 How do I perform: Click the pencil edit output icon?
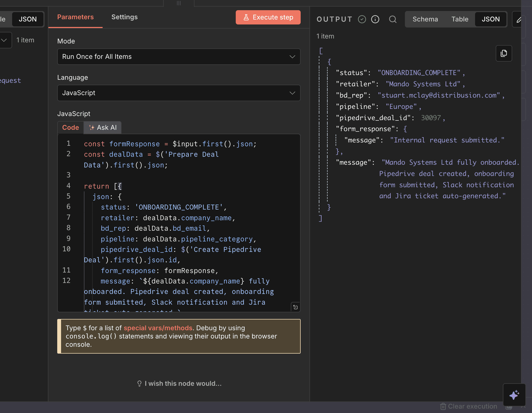point(518,19)
